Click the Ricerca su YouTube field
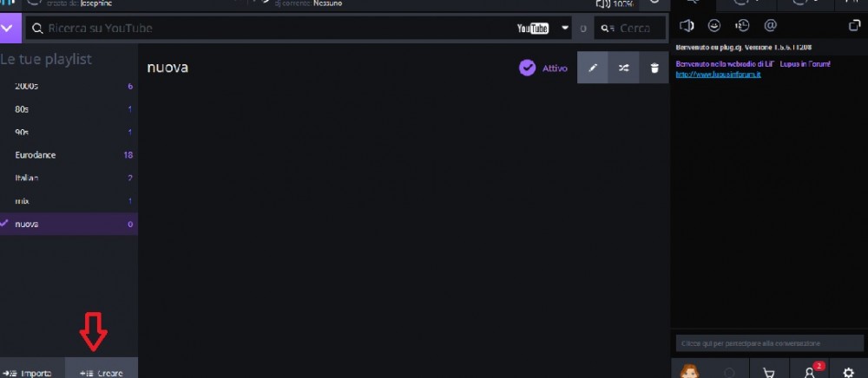868x378 pixels. 271,29
